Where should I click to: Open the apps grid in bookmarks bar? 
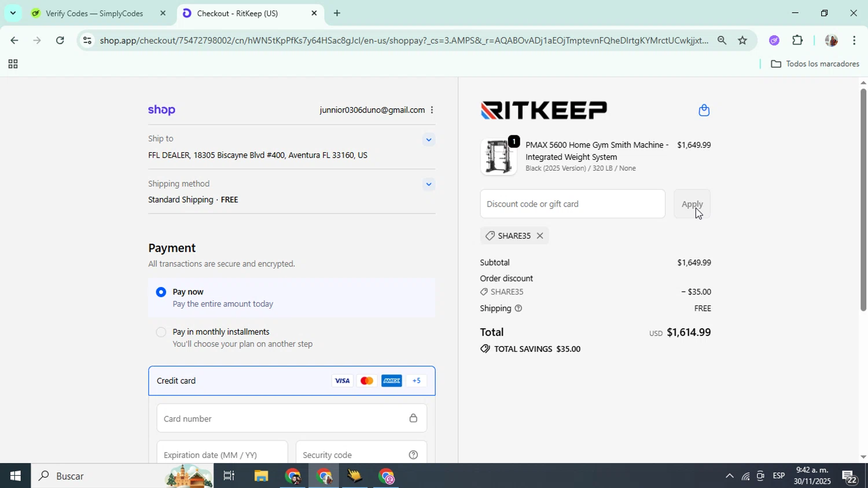[x=13, y=64]
